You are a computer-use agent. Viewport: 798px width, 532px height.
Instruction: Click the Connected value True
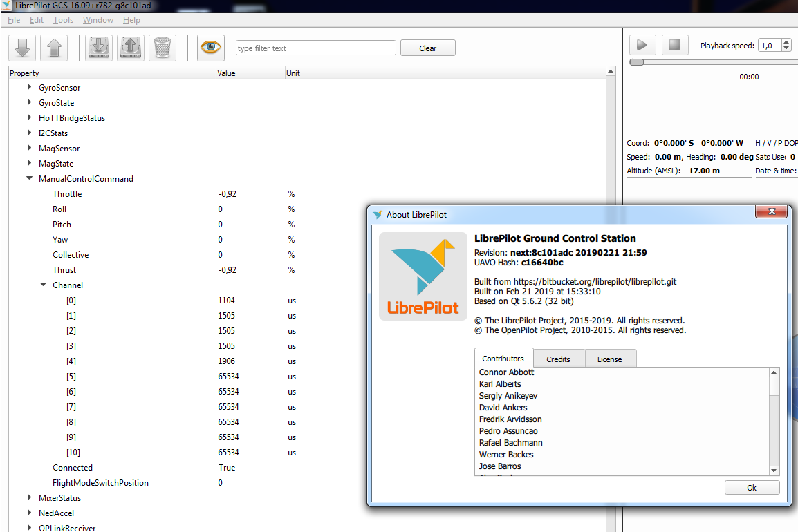tap(227, 468)
